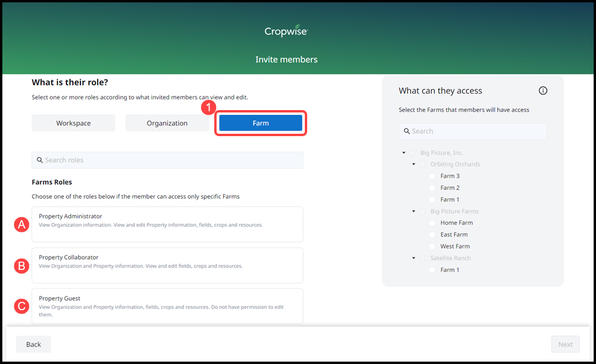Collapse the Big Picture Farms tree node
596x364 pixels.
414,211
